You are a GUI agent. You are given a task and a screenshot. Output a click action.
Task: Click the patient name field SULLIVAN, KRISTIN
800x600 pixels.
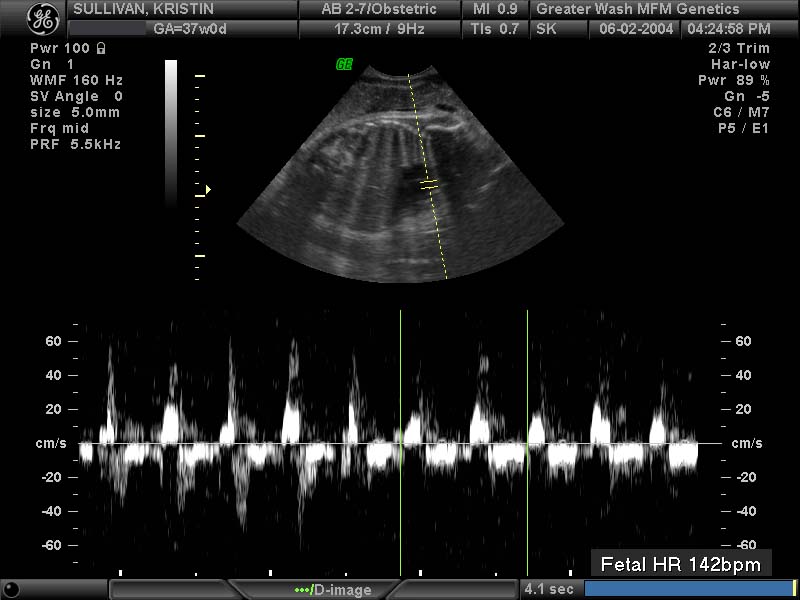tap(145, 9)
